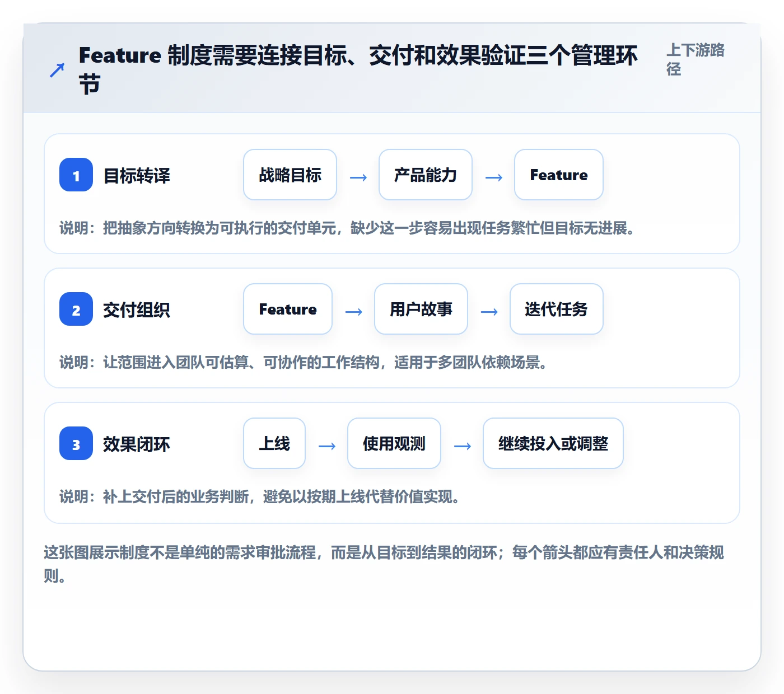
Task: Click the Feature box in the 交付组织 row
Action: 288,309
